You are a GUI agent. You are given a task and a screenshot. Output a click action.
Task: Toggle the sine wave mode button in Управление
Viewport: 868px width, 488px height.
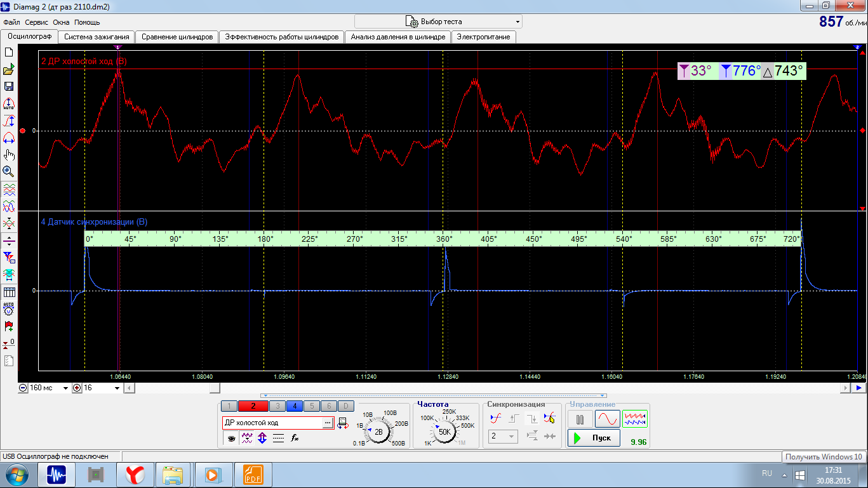[x=607, y=419]
